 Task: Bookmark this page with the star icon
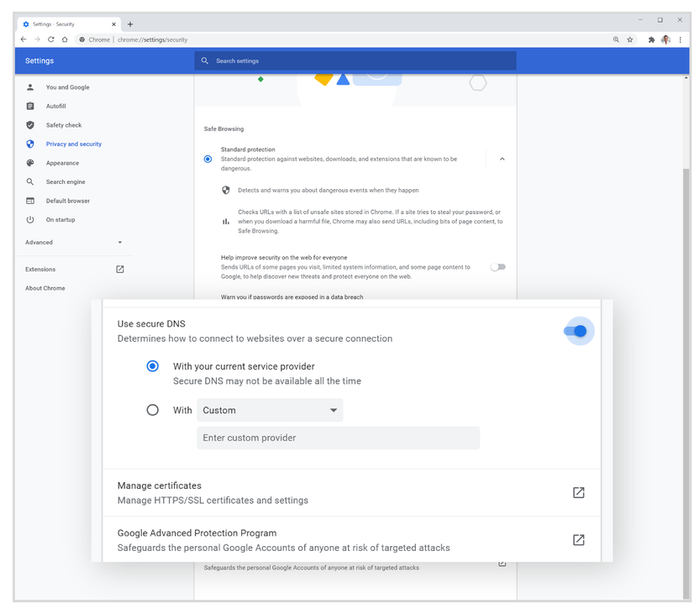(630, 39)
